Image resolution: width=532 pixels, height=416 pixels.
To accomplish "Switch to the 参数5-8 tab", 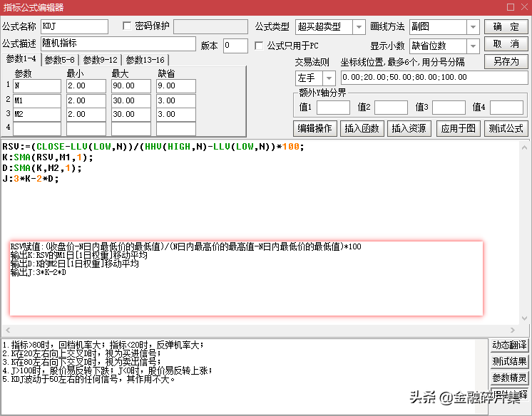I will (x=59, y=60).
